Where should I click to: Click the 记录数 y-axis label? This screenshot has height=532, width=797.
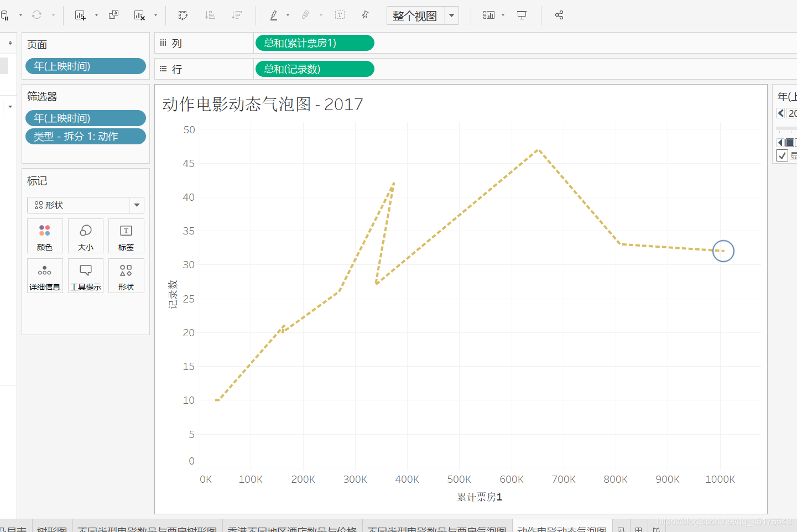point(173,294)
